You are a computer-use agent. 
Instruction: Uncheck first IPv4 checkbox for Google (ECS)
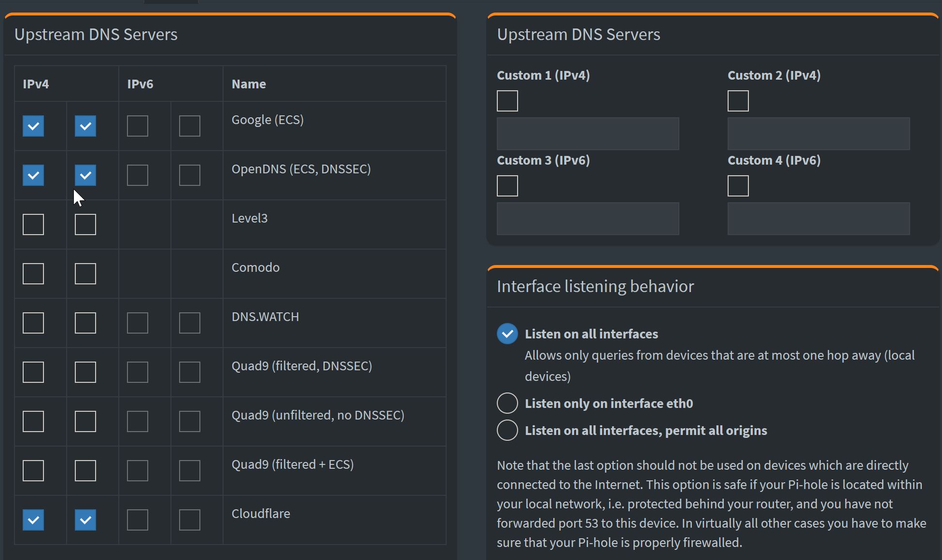pyautogui.click(x=33, y=126)
